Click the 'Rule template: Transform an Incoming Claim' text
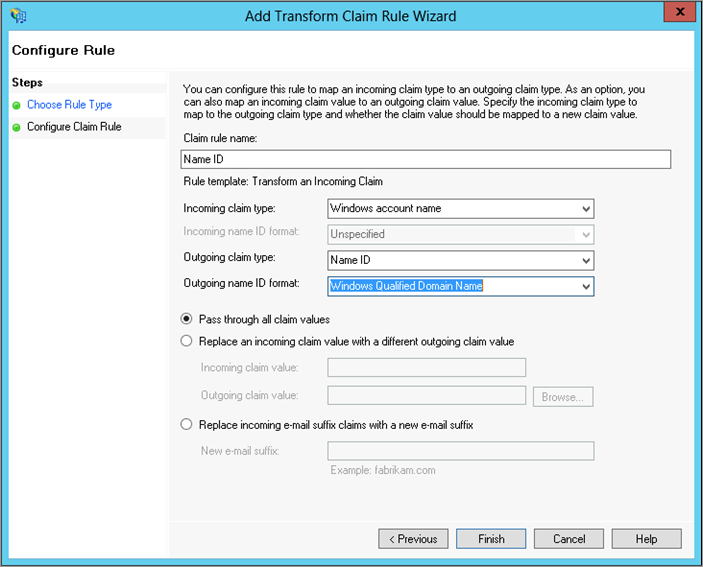Viewport: 703px width, 567px height. coord(283,182)
